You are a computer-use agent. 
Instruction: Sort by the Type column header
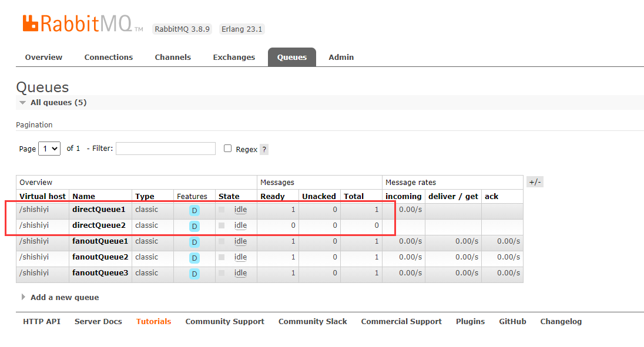pyautogui.click(x=145, y=197)
